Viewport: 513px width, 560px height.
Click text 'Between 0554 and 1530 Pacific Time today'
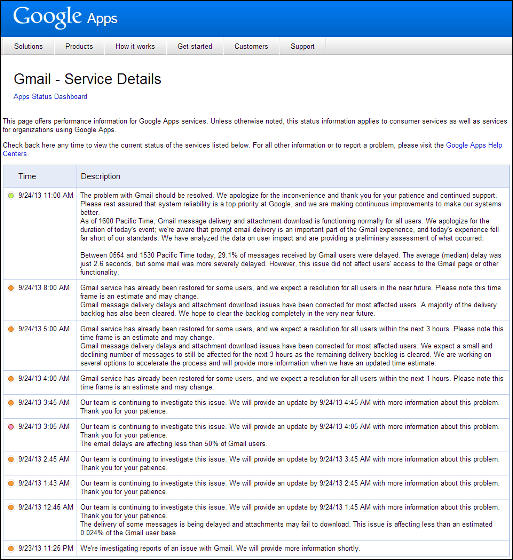click(x=147, y=255)
